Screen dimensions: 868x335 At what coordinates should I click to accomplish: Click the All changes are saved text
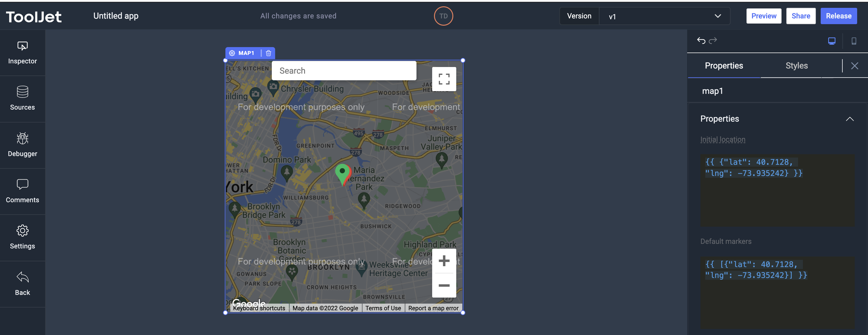pos(298,16)
